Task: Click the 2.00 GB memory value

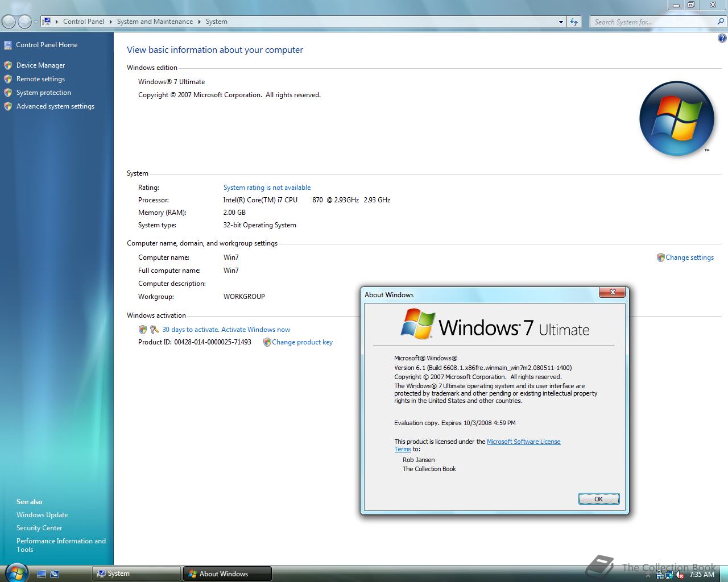Action: (234, 213)
